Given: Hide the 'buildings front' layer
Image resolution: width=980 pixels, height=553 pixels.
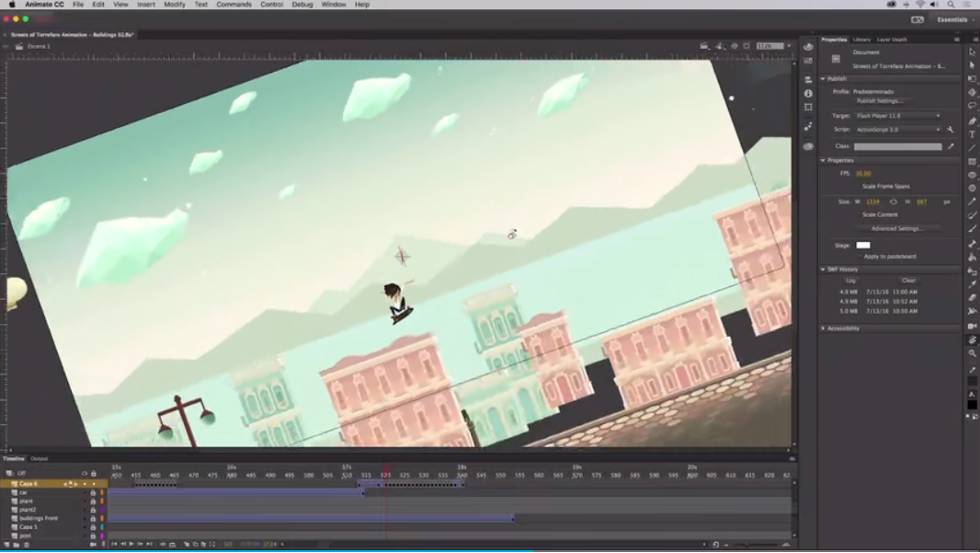Looking at the screenshot, I should pos(85,516).
